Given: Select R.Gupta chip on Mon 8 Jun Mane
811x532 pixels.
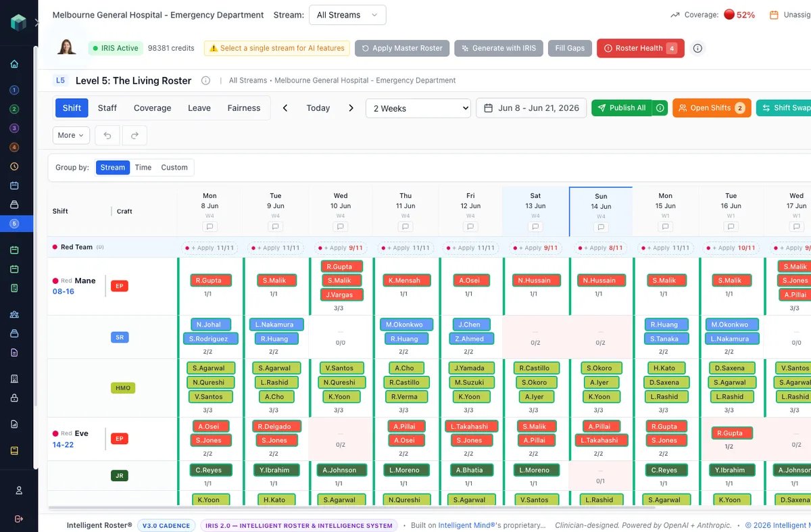Looking at the screenshot, I should tap(210, 280).
